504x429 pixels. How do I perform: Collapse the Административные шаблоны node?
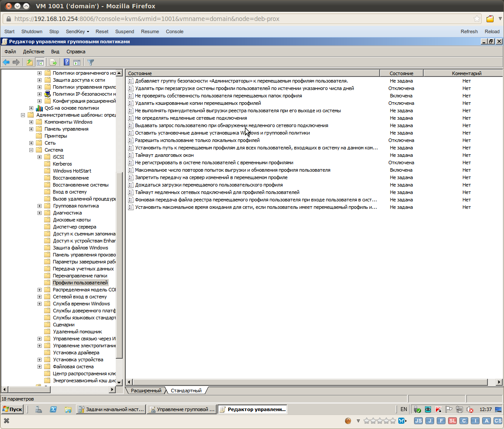point(23,115)
